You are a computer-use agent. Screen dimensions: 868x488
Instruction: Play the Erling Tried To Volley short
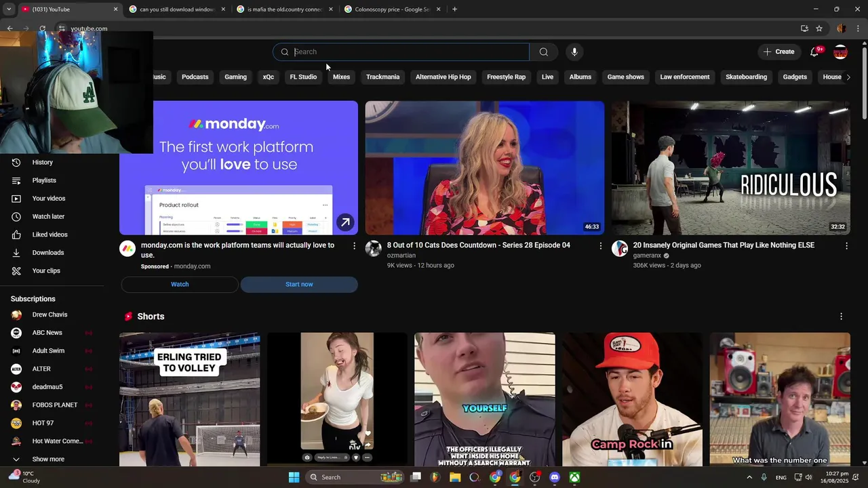[190, 399]
